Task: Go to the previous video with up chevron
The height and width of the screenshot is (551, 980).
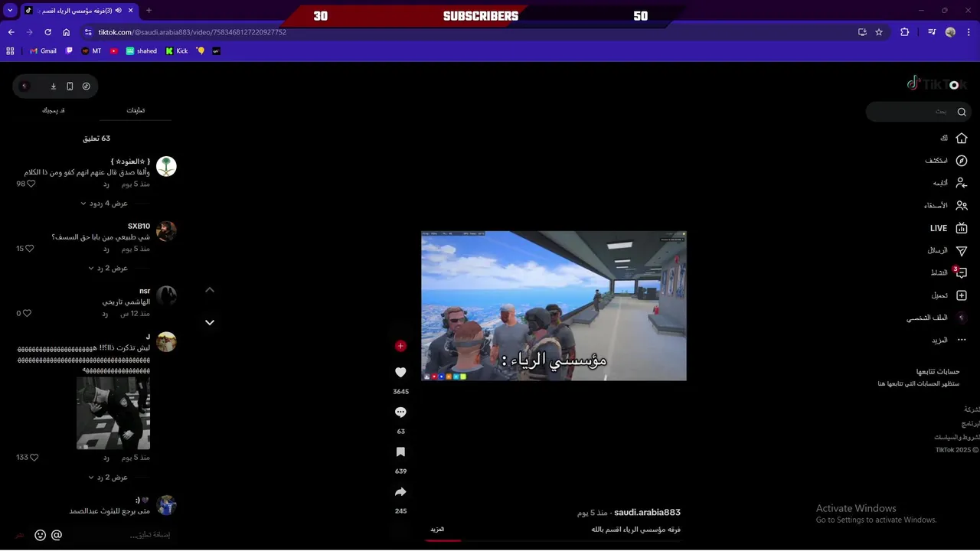Action: [210, 290]
